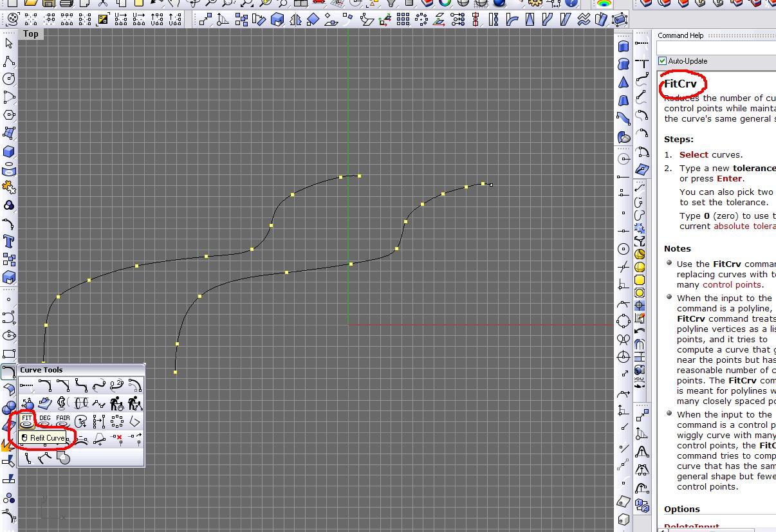Click the yellow square icon in right toolbar

tap(640, 280)
